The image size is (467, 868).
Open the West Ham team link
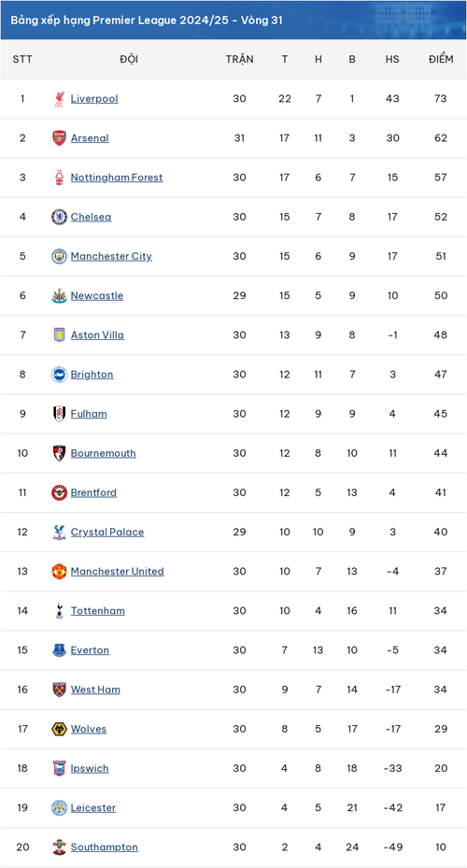coord(95,690)
